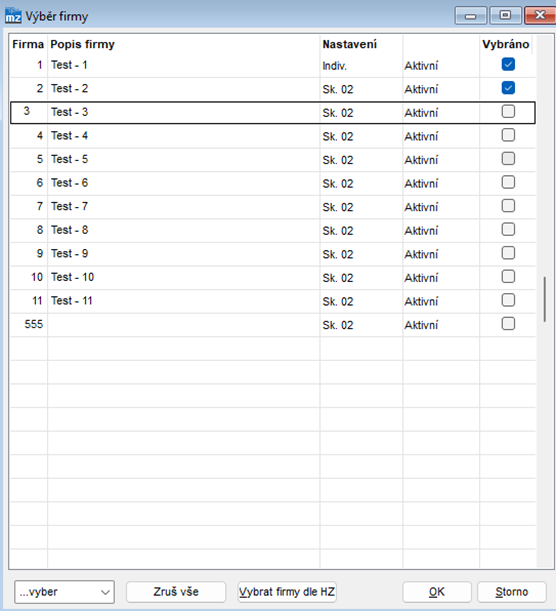Viewport: 556px width, 611px height.
Task: Close the Výběr firmy dialog
Action: click(x=540, y=16)
